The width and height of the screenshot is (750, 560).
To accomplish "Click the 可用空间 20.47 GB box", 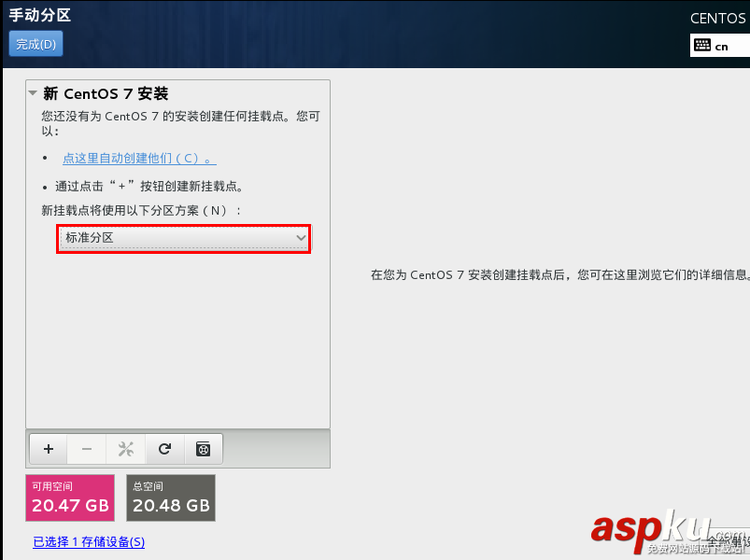I will pos(70,497).
